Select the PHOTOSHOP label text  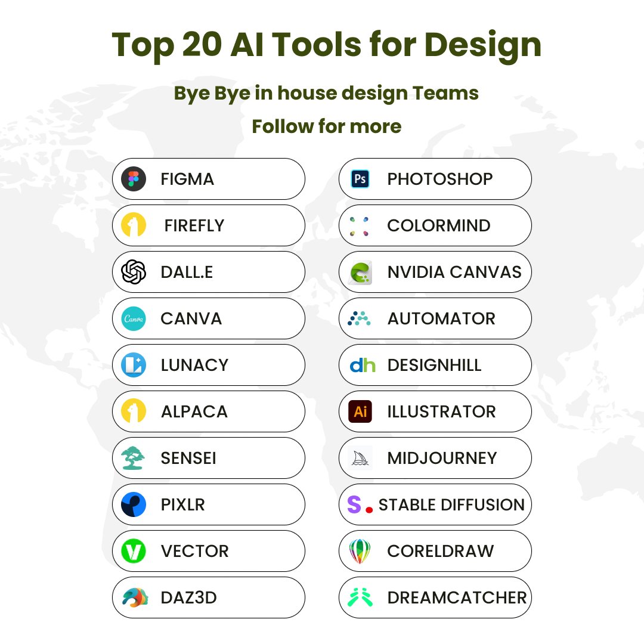tap(440, 179)
